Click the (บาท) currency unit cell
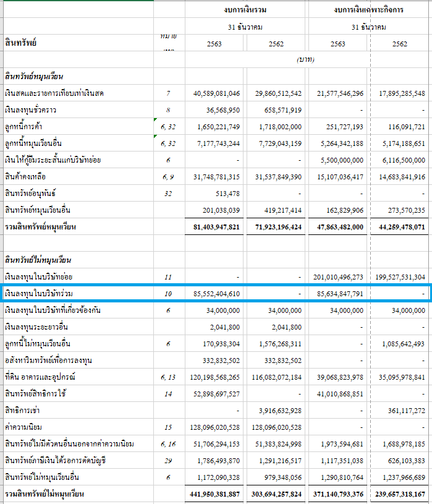 tap(307, 60)
